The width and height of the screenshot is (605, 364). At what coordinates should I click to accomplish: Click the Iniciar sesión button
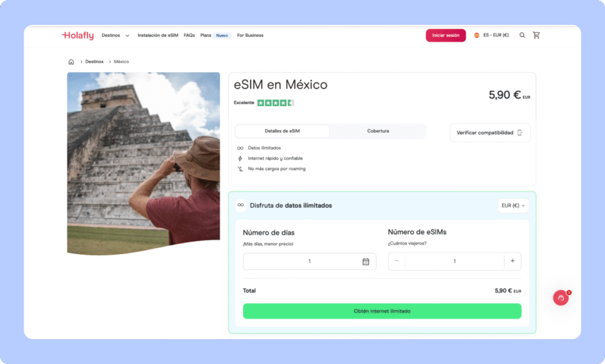coord(445,35)
